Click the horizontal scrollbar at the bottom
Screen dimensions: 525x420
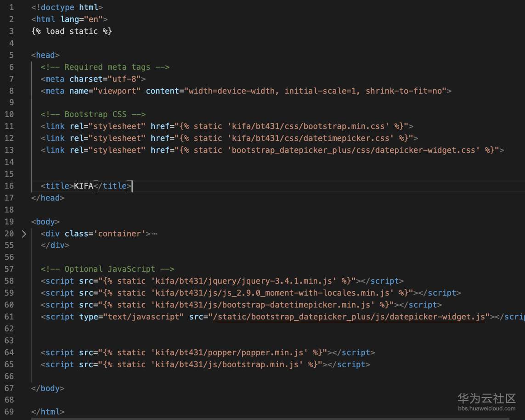(276, 418)
